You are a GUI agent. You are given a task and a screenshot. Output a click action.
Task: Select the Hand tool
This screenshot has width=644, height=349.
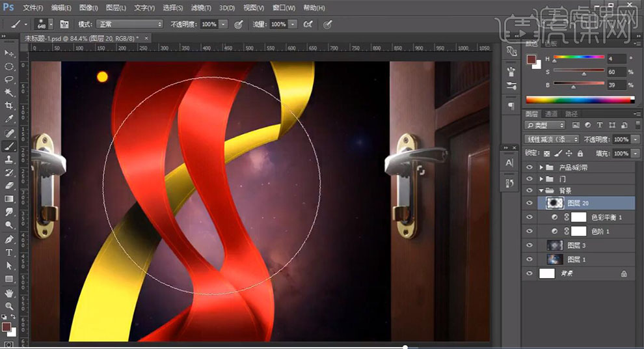[9, 292]
